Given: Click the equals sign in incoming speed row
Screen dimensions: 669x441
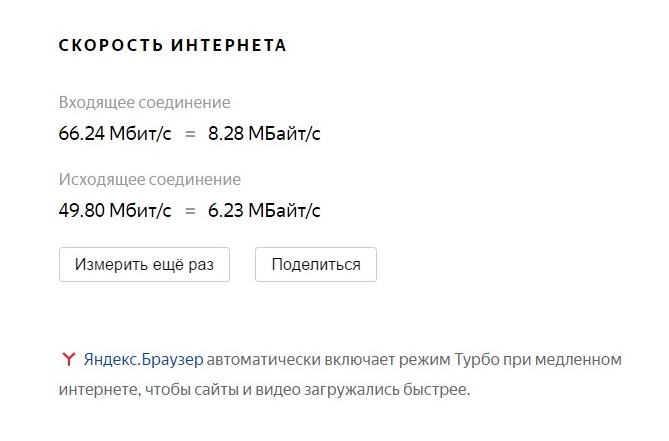Looking at the screenshot, I should 190,132.
